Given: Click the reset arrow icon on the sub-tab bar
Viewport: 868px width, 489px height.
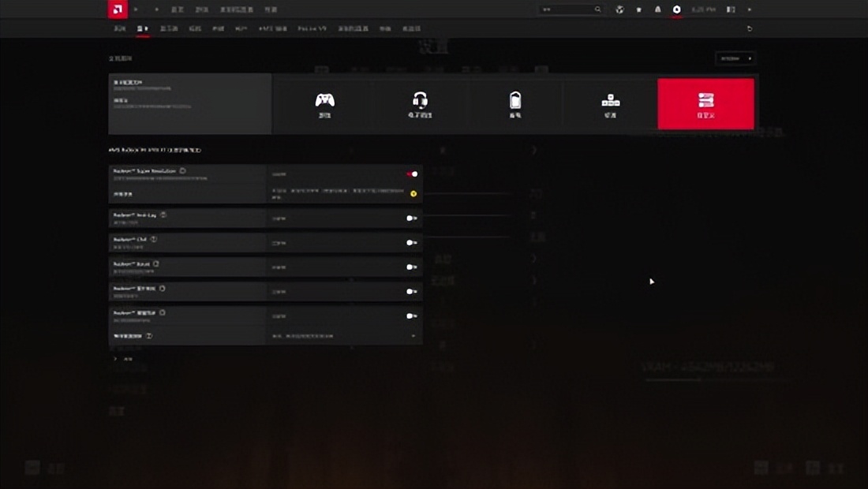Looking at the screenshot, I should 749,28.
